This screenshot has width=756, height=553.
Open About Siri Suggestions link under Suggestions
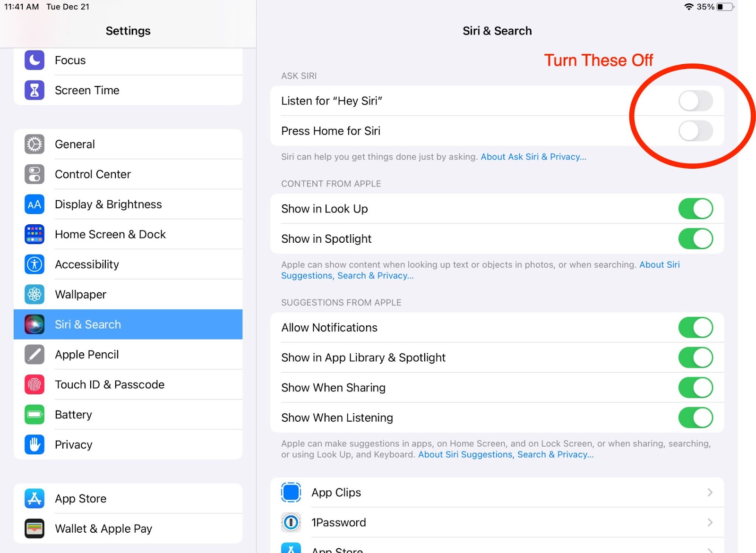[x=506, y=455]
